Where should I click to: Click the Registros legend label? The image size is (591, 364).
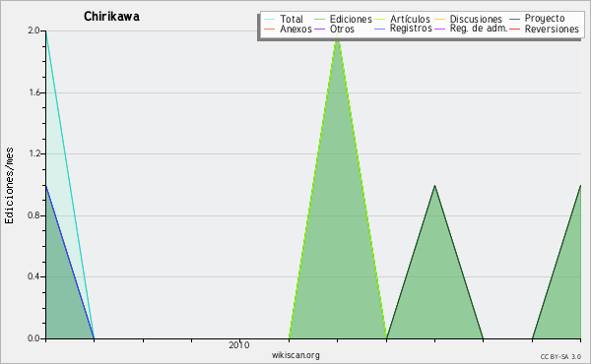click(x=411, y=29)
